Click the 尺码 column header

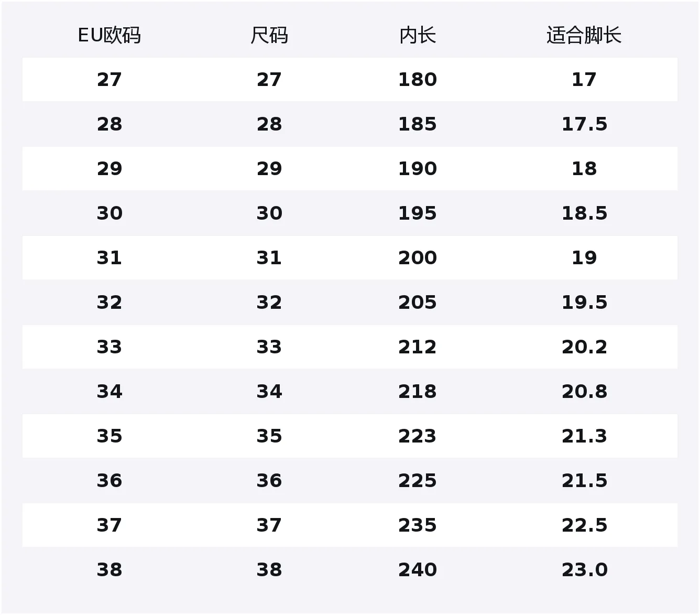[269, 36]
